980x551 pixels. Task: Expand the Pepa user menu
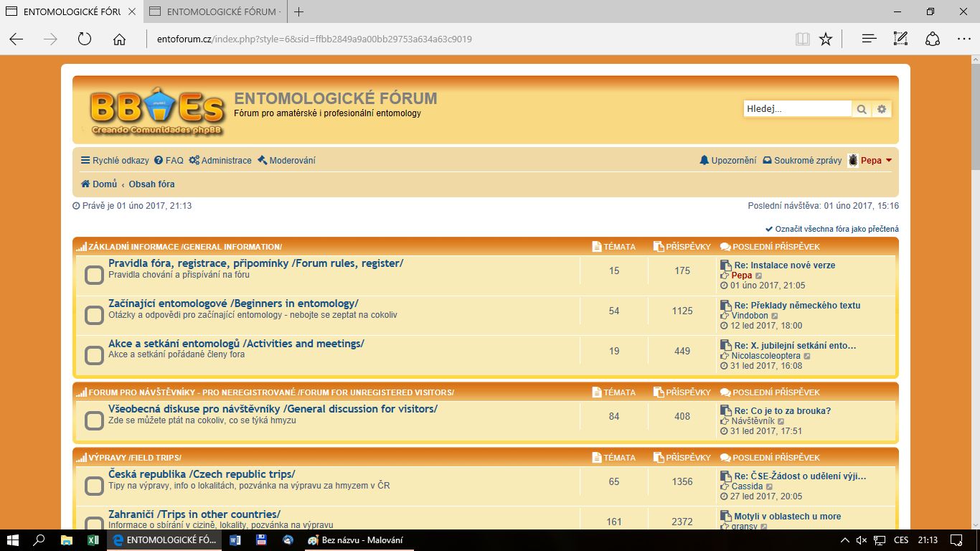click(x=871, y=161)
